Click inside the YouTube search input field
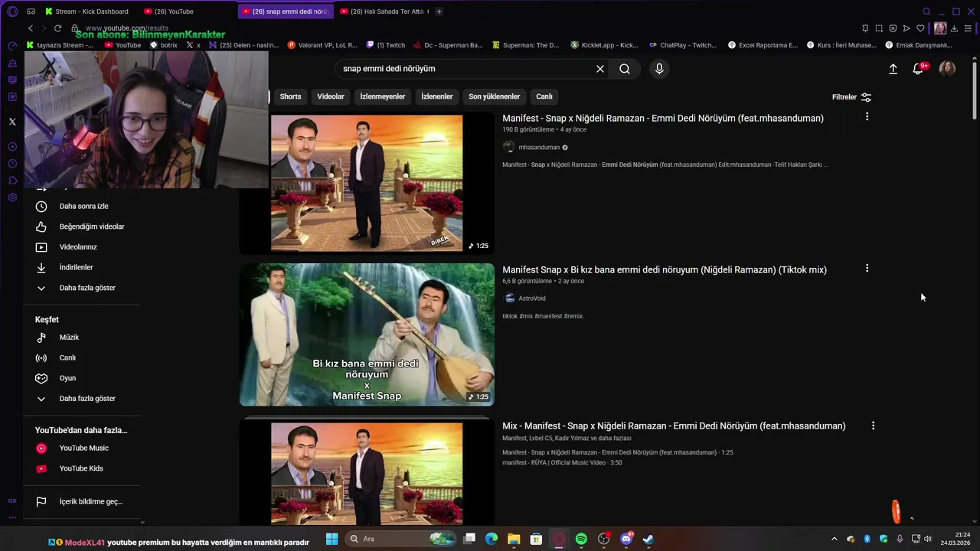 tap(465, 69)
